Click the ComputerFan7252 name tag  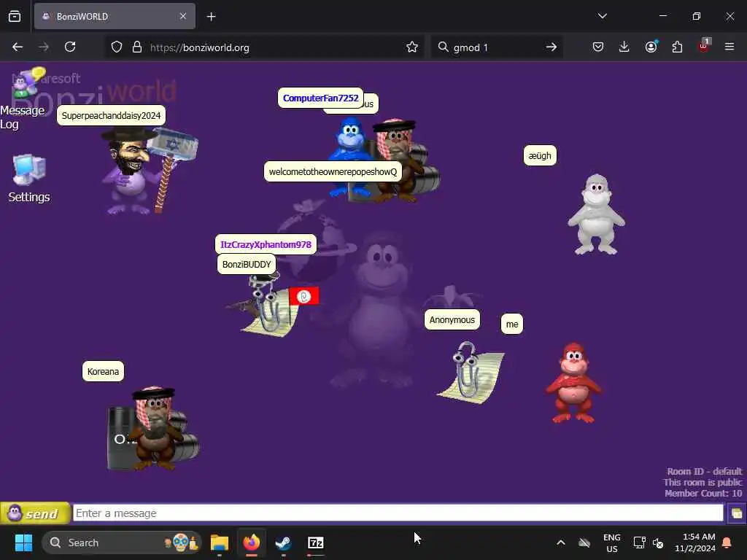(x=321, y=98)
